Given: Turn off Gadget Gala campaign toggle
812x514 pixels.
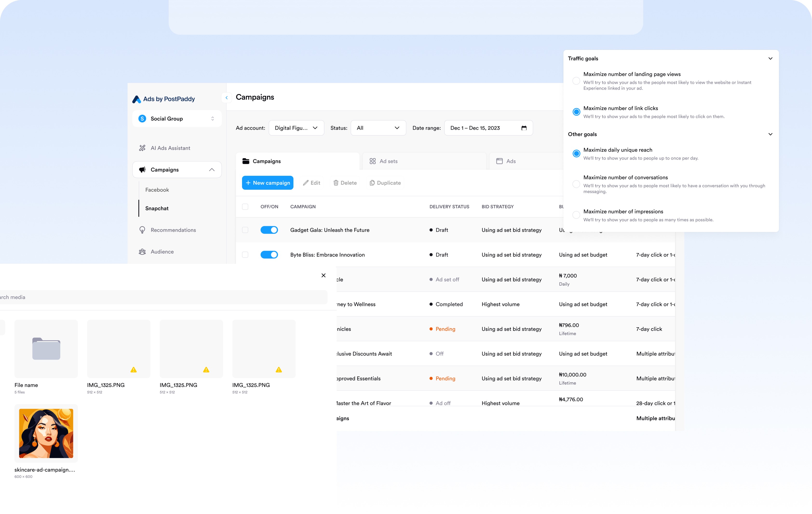Looking at the screenshot, I should [x=269, y=230].
